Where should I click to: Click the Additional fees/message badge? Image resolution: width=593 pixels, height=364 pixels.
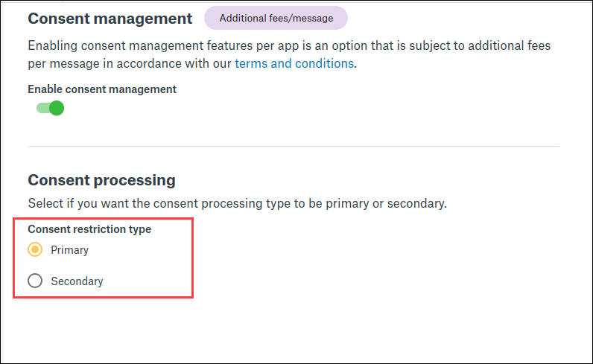(276, 18)
